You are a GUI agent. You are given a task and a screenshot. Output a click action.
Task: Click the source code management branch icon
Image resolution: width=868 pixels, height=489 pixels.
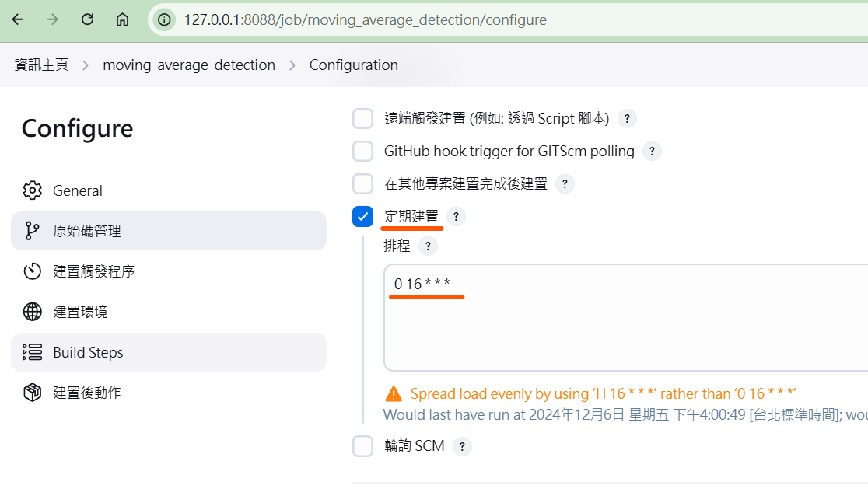tap(32, 231)
